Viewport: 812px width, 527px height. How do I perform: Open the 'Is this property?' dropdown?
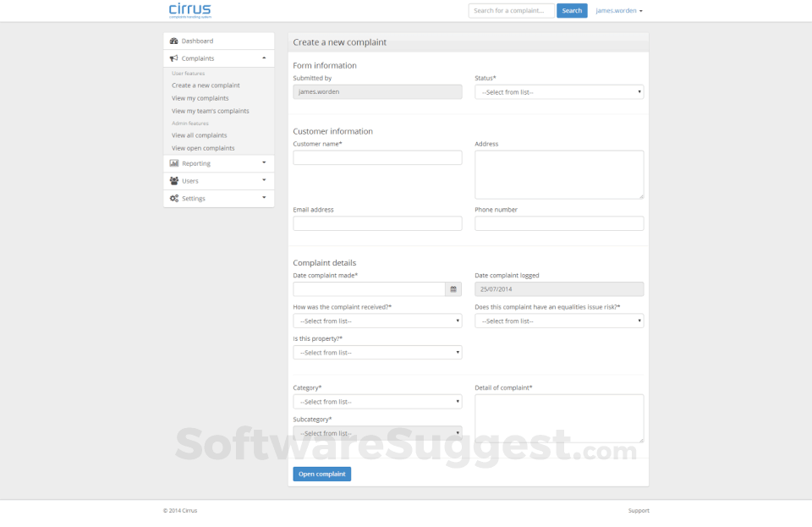point(377,352)
